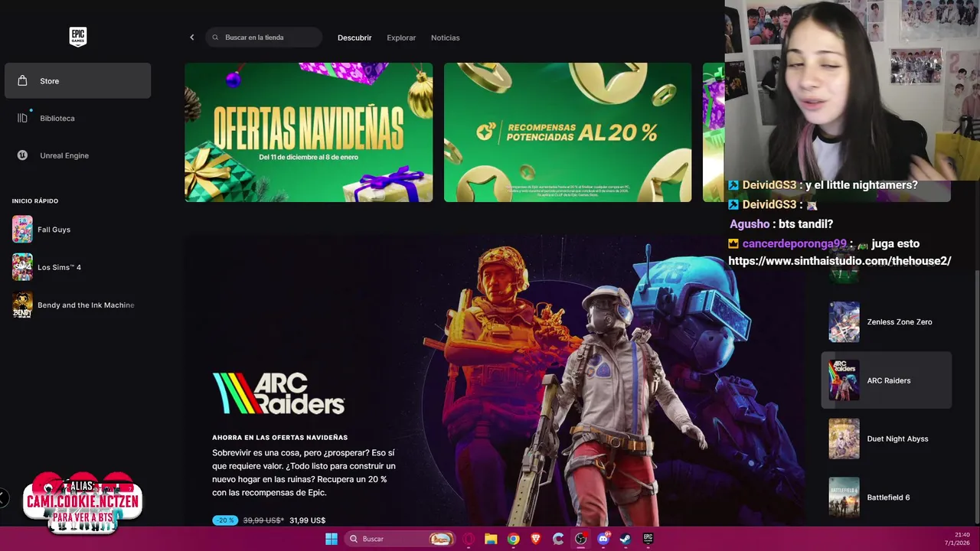Click the Battlefield 6 thumbnail

(x=844, y=497)
